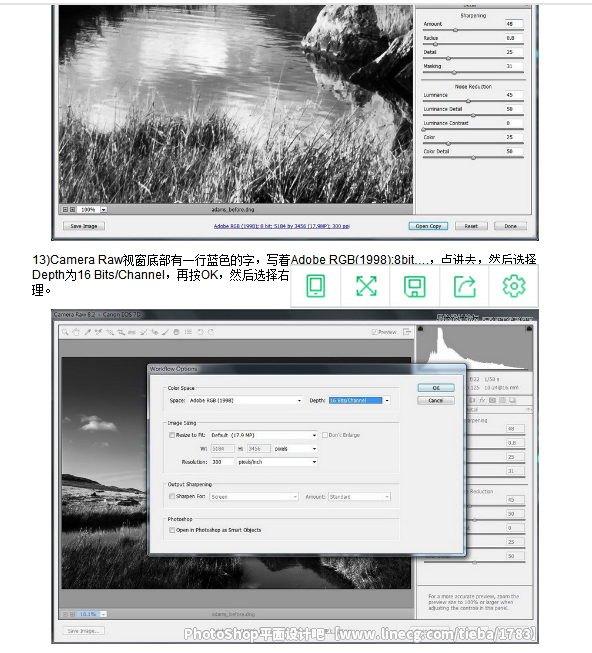Click the Done button
This screenshot has height=653, width=592.
point(510,226)
